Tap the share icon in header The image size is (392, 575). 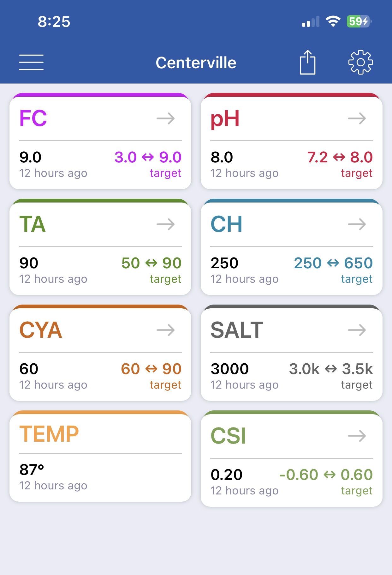click(x=307, y=62)
